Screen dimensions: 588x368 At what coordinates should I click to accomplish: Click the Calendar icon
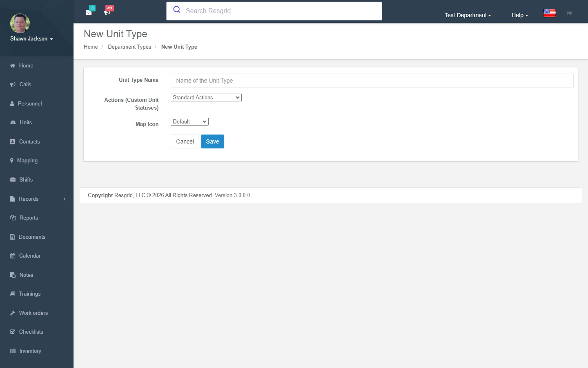13,256
